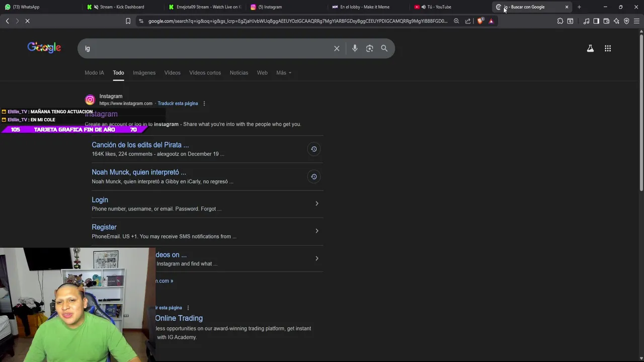The height and width of the screenshot is (362, 644).
Task: Close the ig - Buscar con Google tab
Action: point(567,7)
